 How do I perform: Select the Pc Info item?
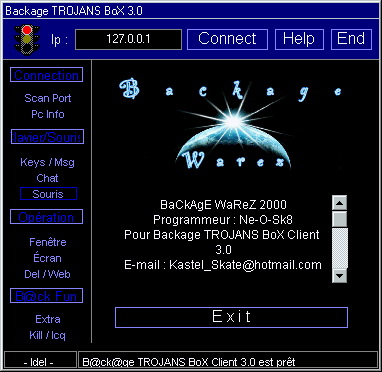pyautogui.click(x=48, y=114)
